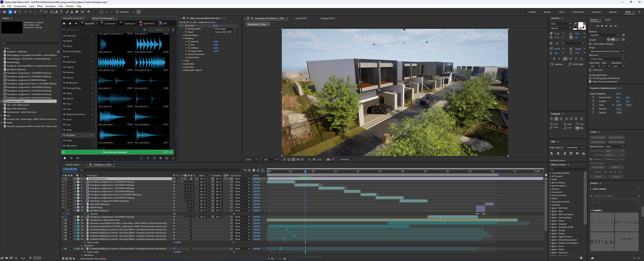Click Track Camera in Tracker panel

click(x=598, y=137)
